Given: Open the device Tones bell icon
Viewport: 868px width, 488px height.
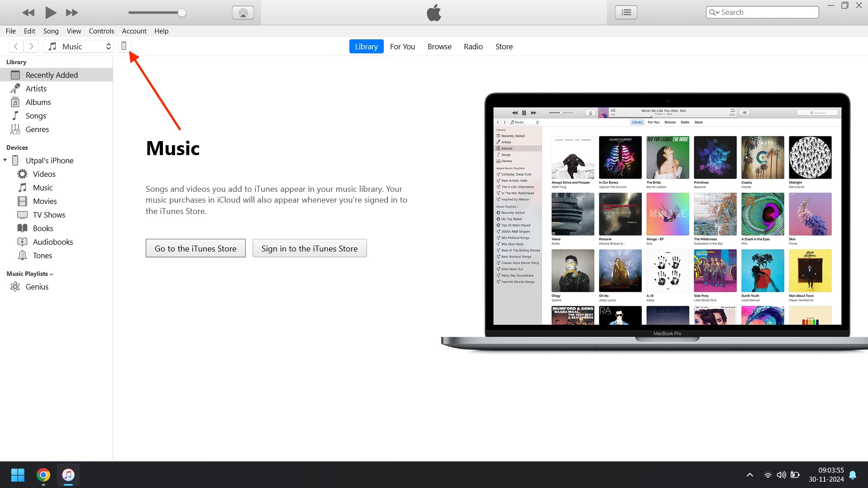Looking at the screenshot, I should coord(22,256).
